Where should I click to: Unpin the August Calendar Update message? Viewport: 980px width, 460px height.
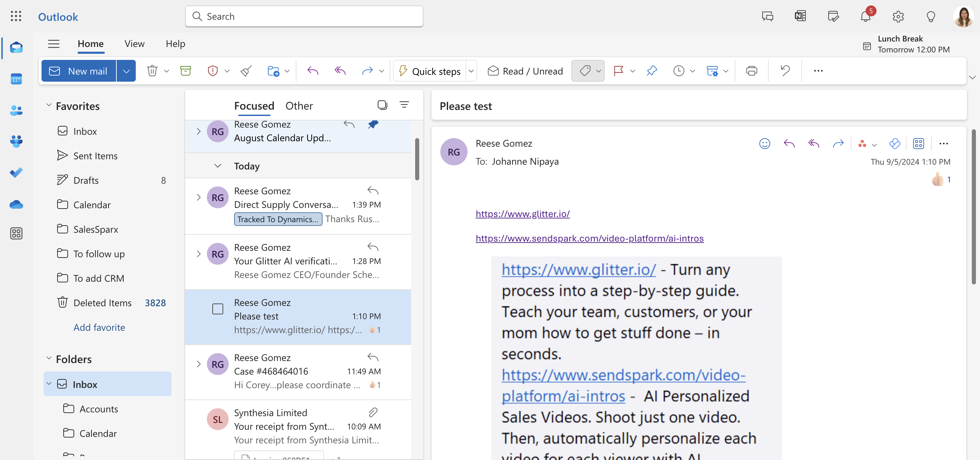pyautogui.click(x=373, y=125)
